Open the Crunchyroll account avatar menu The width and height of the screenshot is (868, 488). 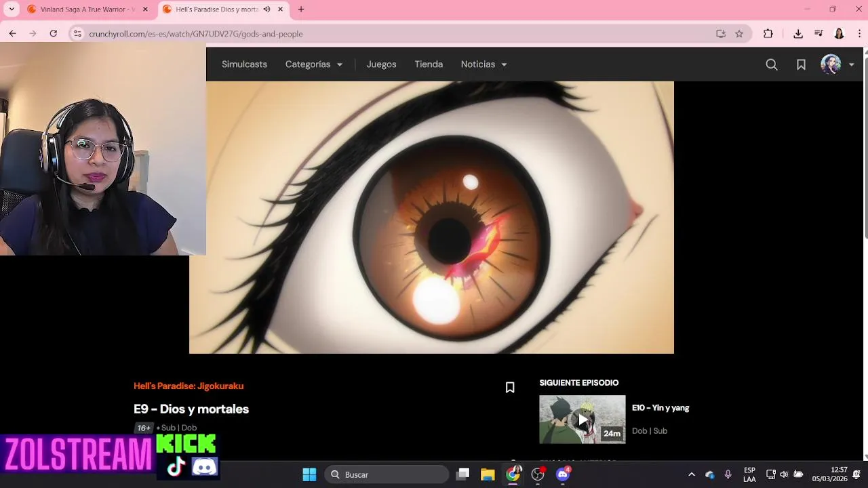[837, 64]
